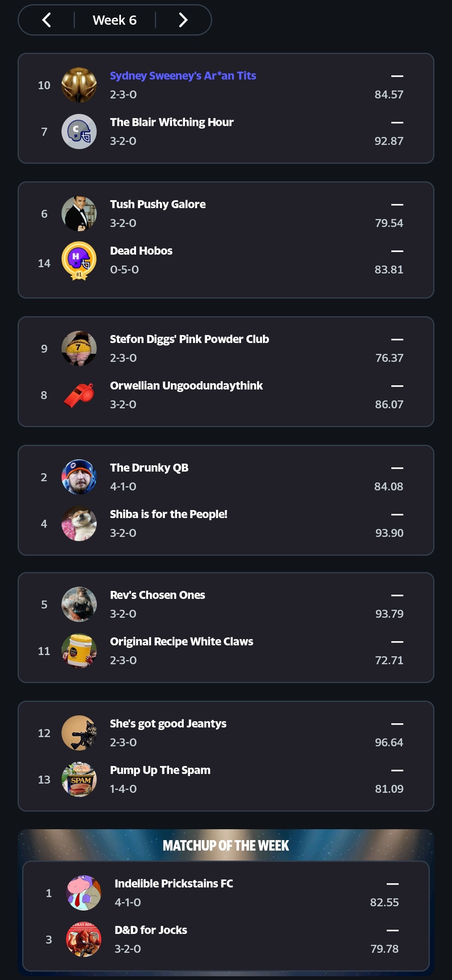
Task: Click Original Recipe White Claws jar avatar
Action: 79,651
